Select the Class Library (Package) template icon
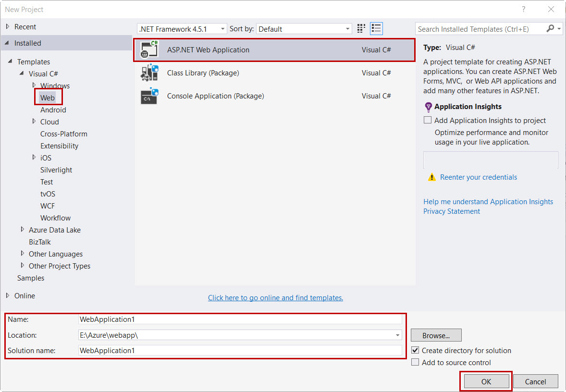The width and height of the screenshot is (566, 392). tap(149, 73)
